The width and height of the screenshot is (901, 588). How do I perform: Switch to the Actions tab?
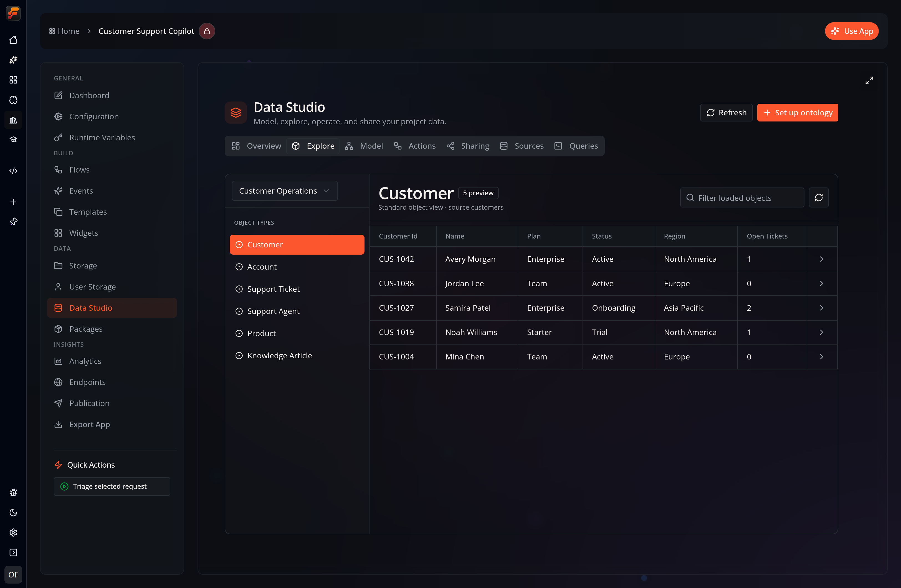tap(414, 146)
